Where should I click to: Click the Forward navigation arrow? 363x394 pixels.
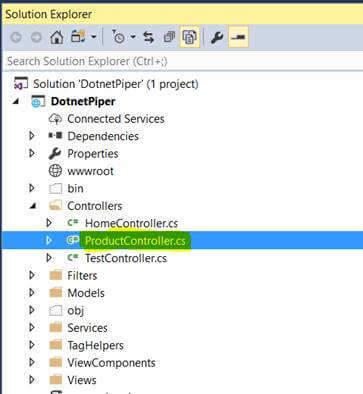coord(36,37)
